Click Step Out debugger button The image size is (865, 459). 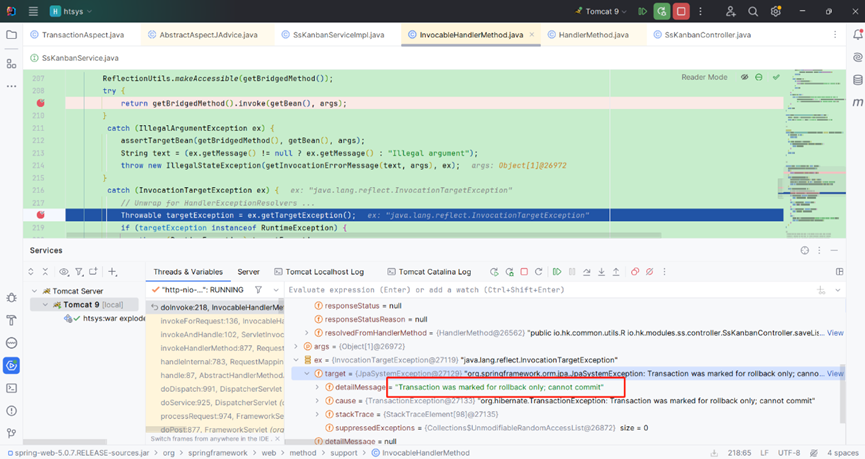(616, 271)
